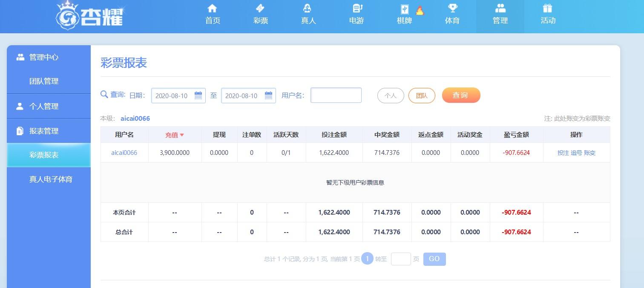644x288 pixels.
Task: Open the 活动 gift box icon
Action: click(547, 9)
